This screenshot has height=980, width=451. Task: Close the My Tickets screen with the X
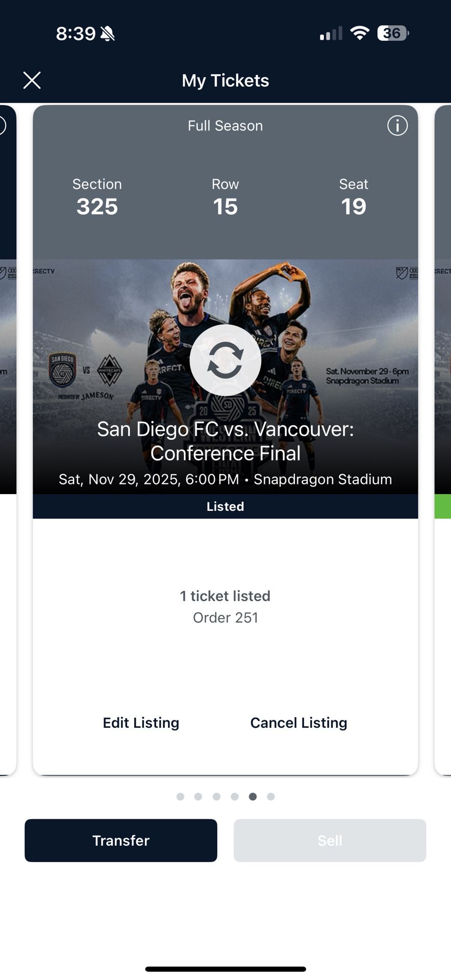point(32,80)
